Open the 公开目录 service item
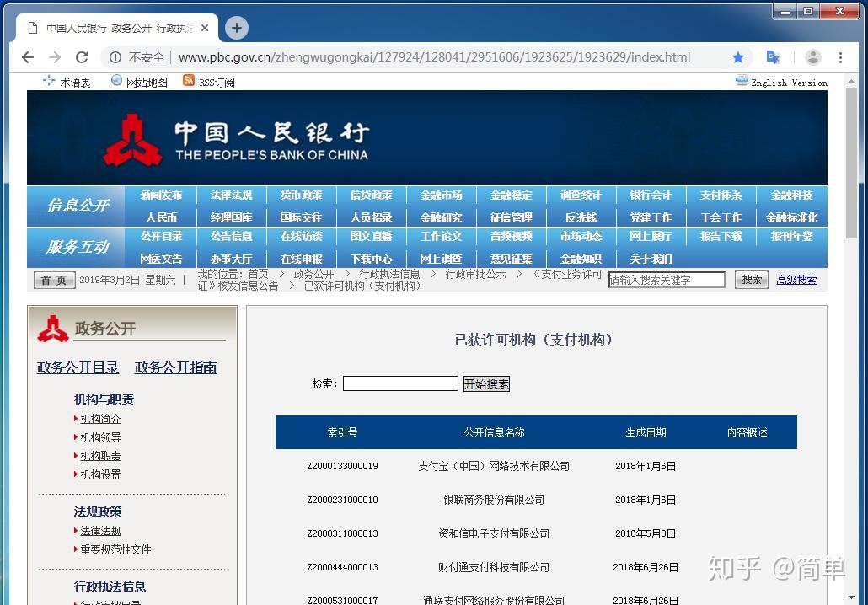 pyautogui.click(x=161, y=236)
